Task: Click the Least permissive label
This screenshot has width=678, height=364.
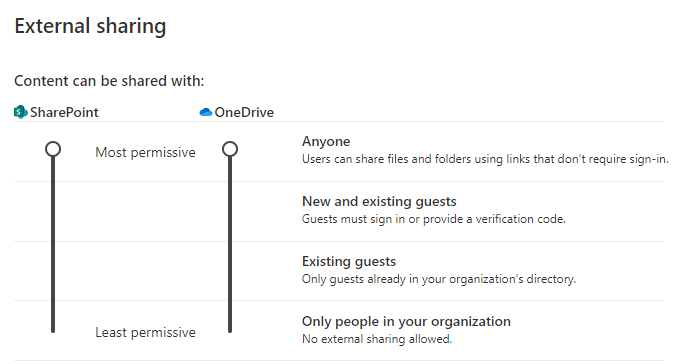Action: pyautogui.click(x=145, y=332)
